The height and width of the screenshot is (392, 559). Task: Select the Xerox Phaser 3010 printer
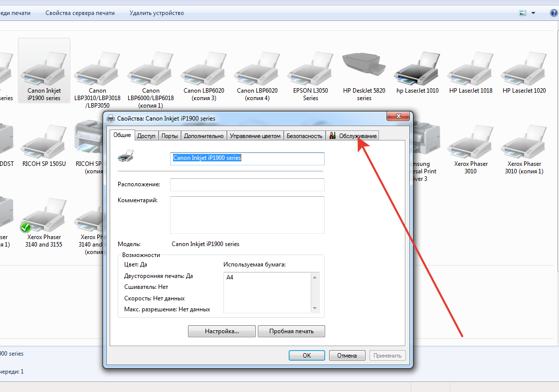471,149
